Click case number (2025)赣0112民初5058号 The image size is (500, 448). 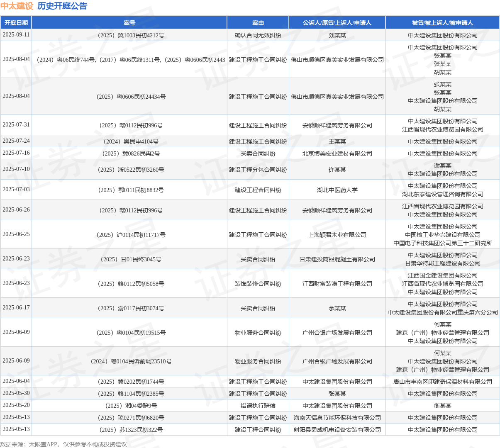(129, 284)
